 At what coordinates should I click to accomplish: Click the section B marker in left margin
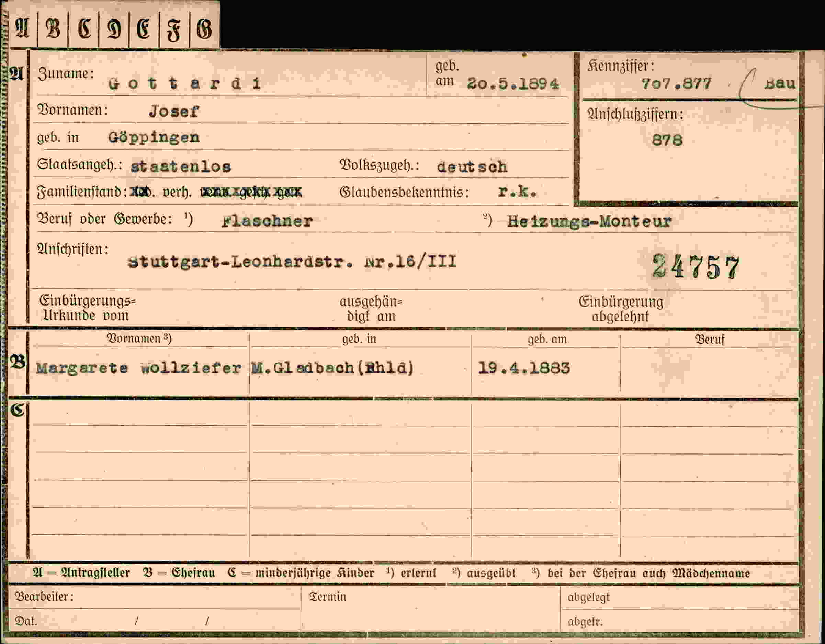click(18, 362)
